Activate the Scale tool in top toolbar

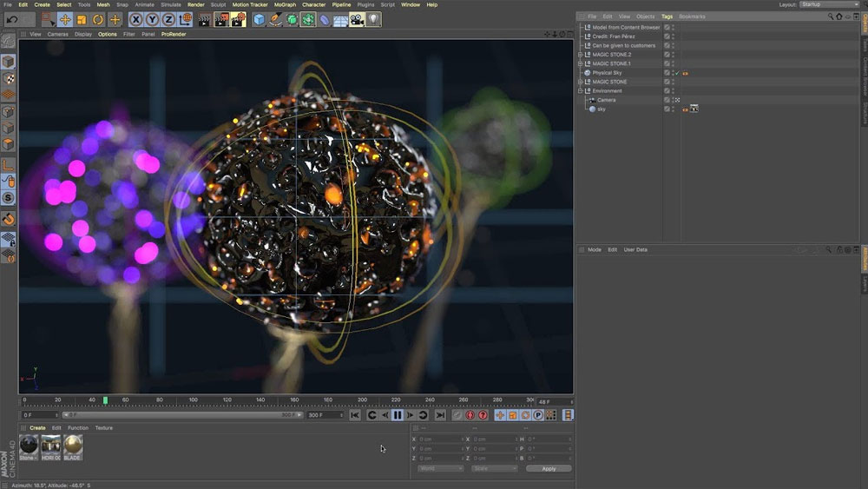pyautogui.click(x=82, y=19)
